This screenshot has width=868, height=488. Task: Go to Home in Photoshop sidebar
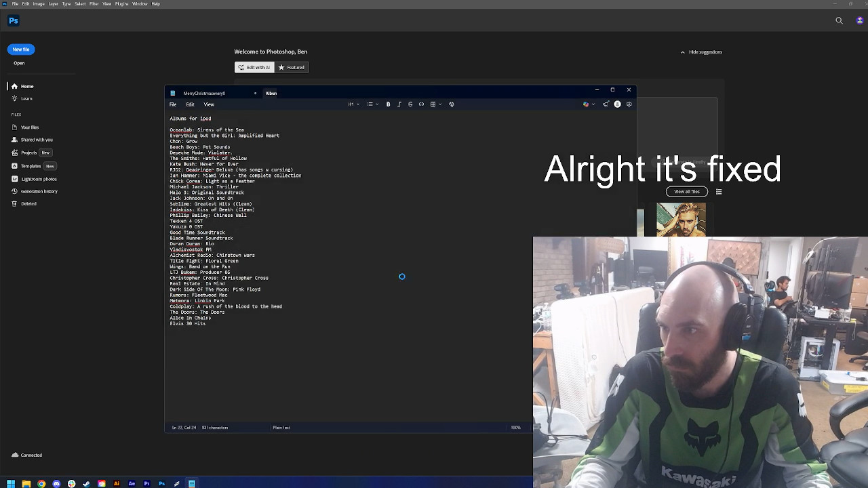[x=22, y=86]
